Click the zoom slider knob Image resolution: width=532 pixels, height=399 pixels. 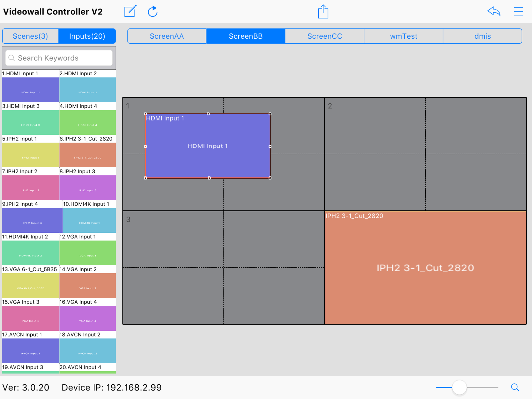459,388
